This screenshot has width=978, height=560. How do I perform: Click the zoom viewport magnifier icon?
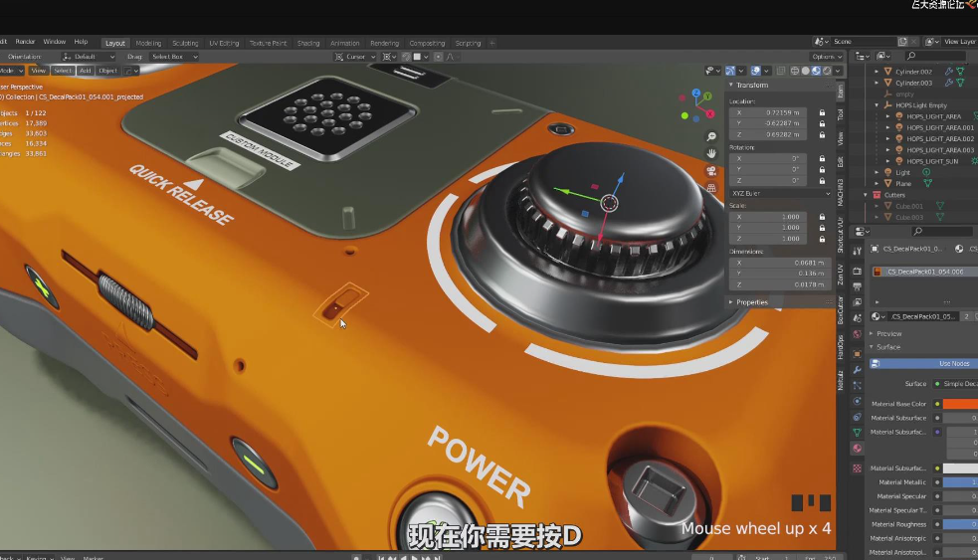pyautogui.click(x=711, y=136)
